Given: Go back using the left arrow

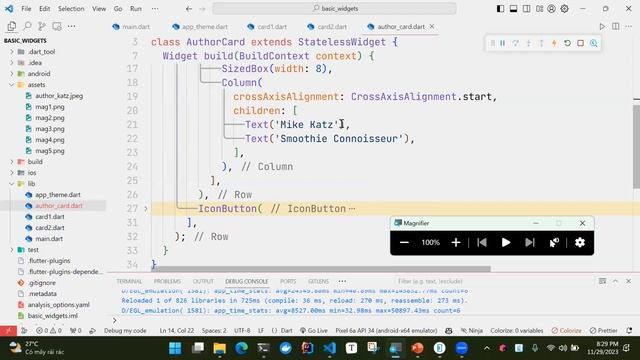Looking at the screenshot, I should tap(189, 9).
